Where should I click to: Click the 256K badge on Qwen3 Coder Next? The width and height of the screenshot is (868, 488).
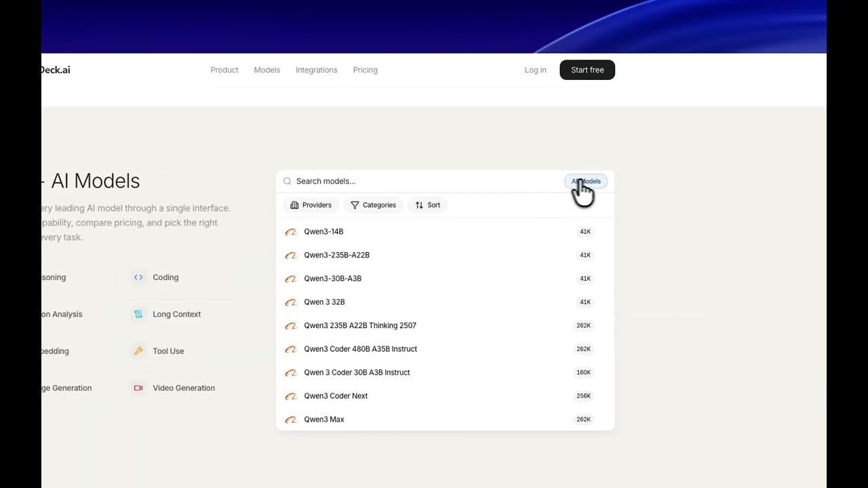tap(584, 396)
